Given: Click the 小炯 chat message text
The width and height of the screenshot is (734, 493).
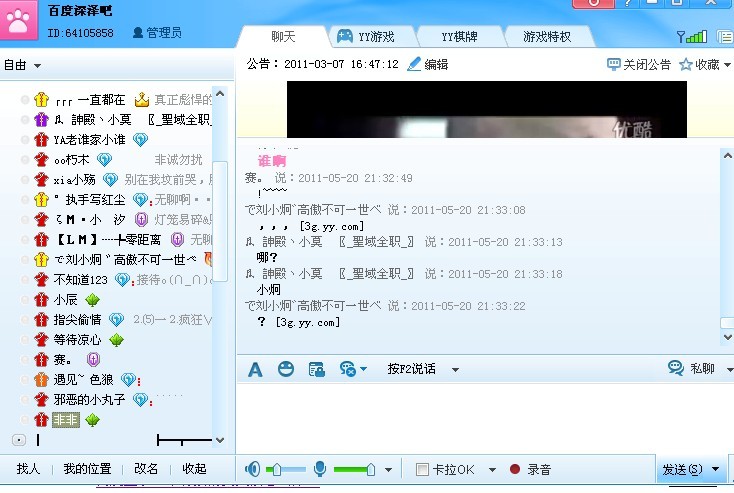Looking at the screenshot, I should [x=269, y=290].
